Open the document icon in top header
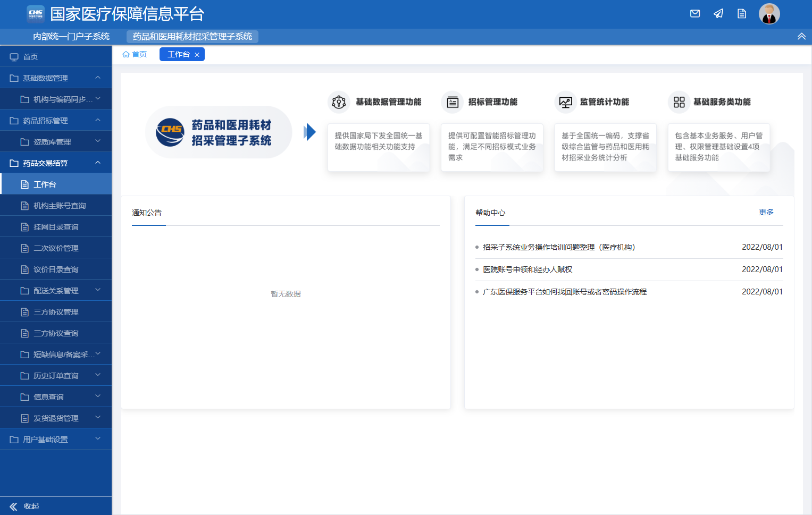812x515 pixels. [742, 14]
